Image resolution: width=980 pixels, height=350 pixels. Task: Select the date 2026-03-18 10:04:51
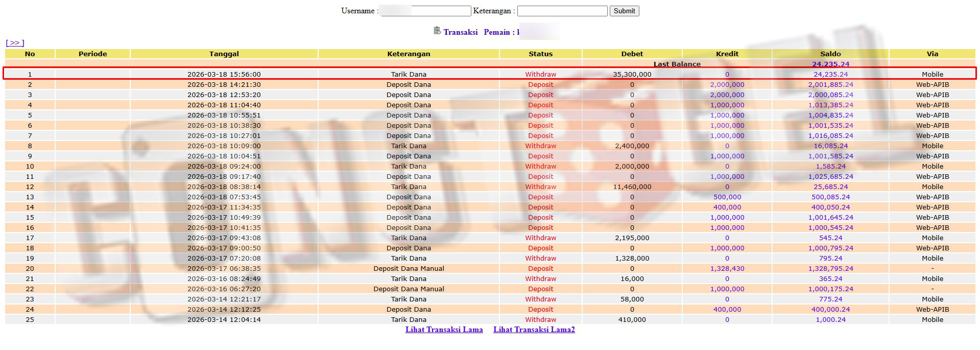coord(224,156)
